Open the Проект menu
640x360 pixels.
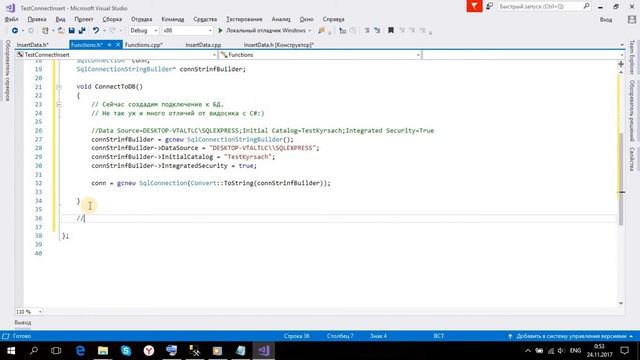pyautogui.click(x=84, y=19)
